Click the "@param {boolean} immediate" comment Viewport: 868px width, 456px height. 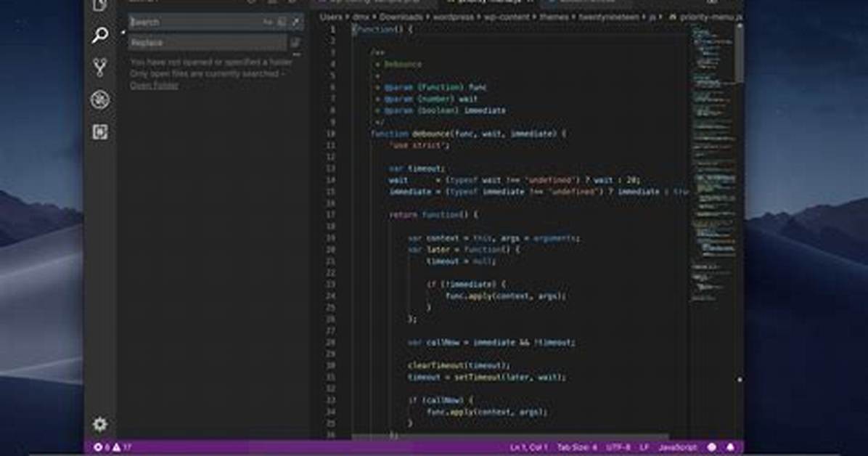444,110
